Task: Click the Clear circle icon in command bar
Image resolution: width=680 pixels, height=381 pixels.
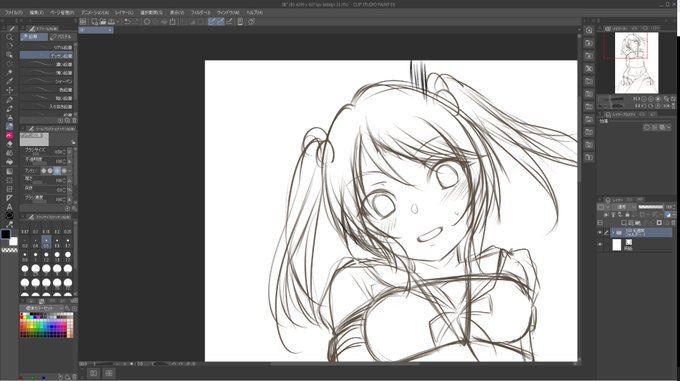Action: [x=147, y=21]
